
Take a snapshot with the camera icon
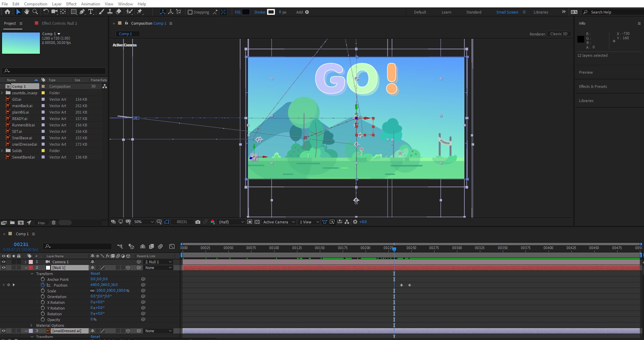pos(198,222)
